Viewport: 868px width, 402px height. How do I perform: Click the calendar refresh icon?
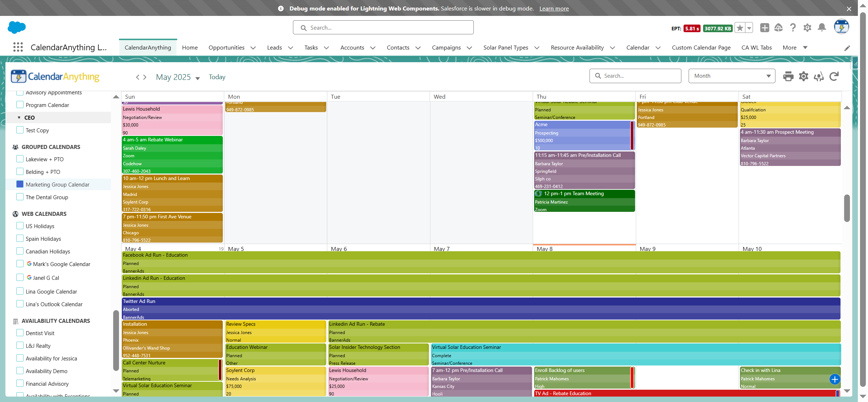[834, 76]
